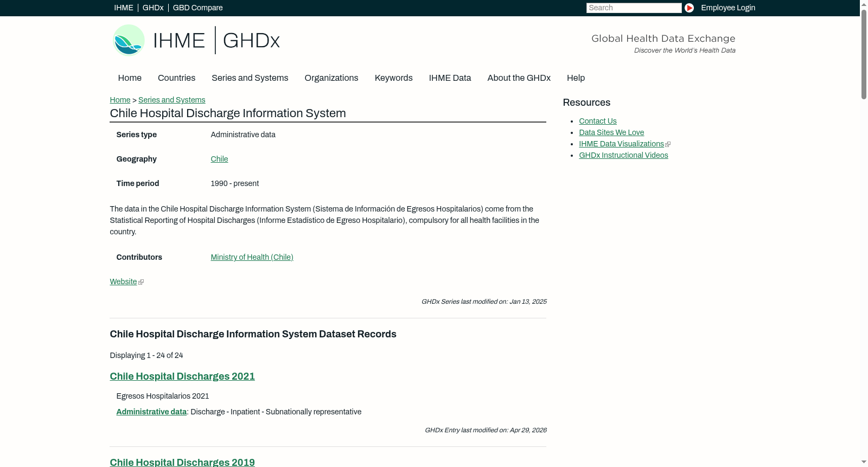
Task: Click the IHME leaf logo
Action: [129, 40]
